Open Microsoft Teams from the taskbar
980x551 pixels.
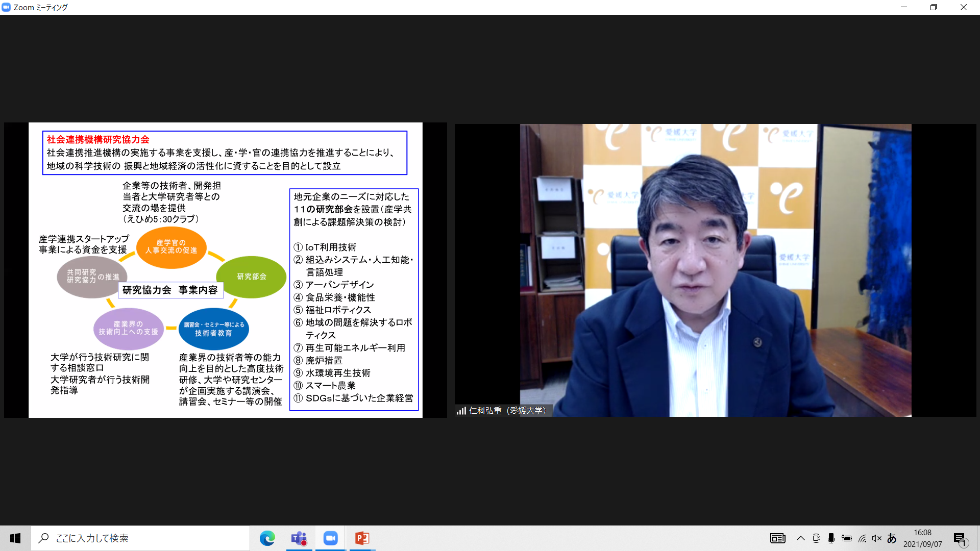point(299,538)
